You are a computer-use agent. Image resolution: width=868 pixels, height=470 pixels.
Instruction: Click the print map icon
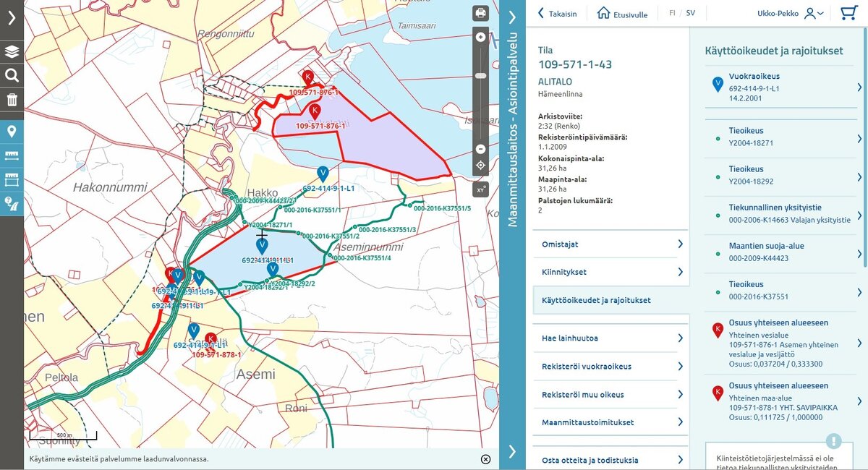pos(480,13)
